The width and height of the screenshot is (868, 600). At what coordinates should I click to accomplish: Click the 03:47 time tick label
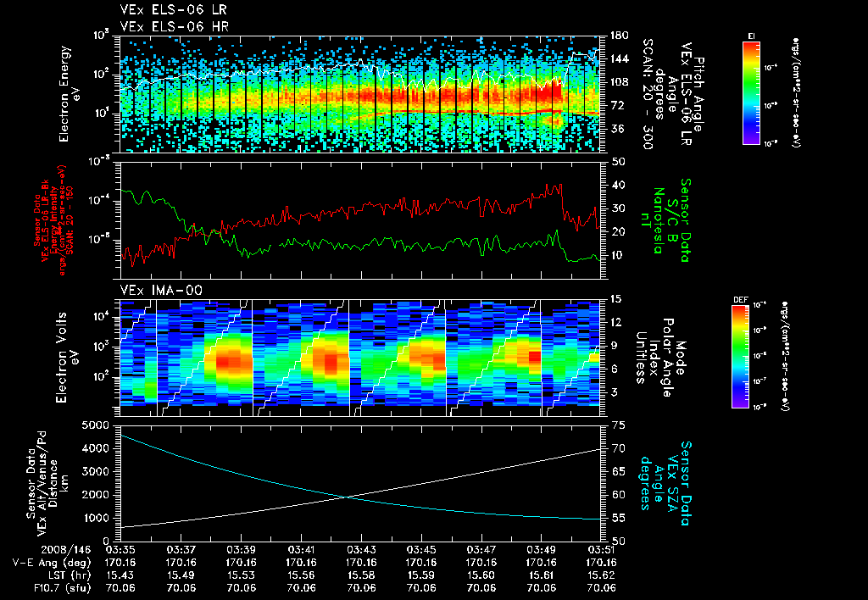(481, 550)
